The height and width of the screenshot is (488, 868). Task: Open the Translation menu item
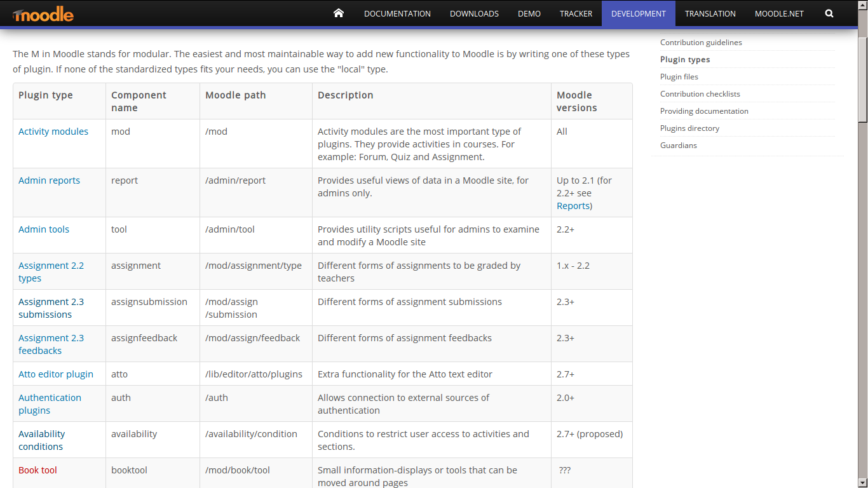pos(710,13)
